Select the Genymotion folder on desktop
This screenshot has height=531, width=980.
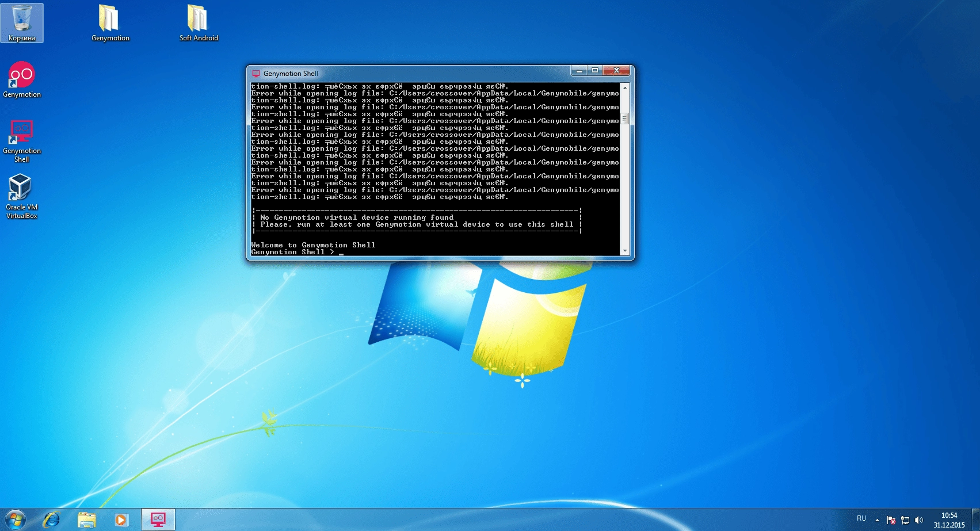(x=110, y=23)
